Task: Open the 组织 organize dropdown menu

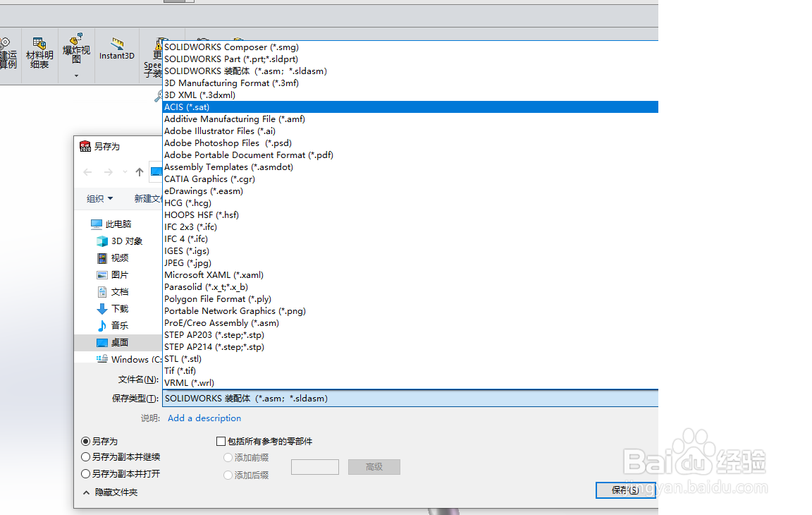Action: pyautogui.click(x=99, y=198)
